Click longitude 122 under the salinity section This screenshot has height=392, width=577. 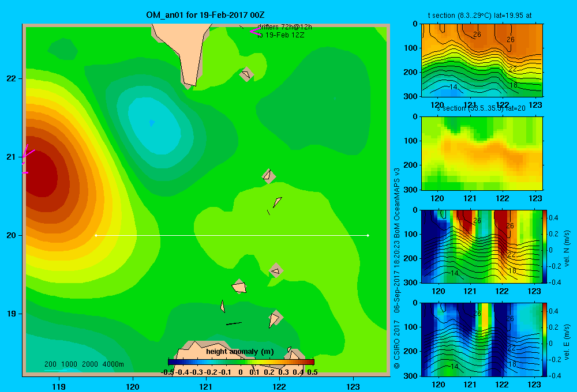503,198
